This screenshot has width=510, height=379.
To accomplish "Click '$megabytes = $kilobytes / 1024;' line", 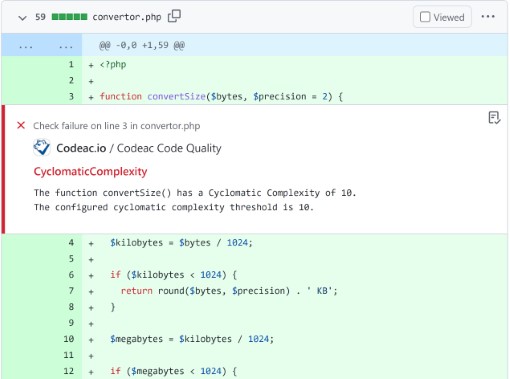I will 192,339.
